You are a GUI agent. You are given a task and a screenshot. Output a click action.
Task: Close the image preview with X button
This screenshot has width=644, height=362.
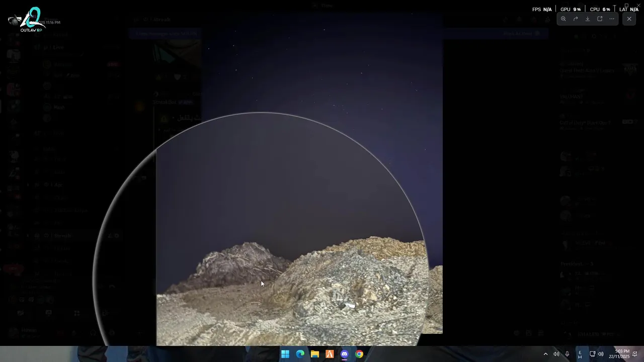click(x=629, y=19)
